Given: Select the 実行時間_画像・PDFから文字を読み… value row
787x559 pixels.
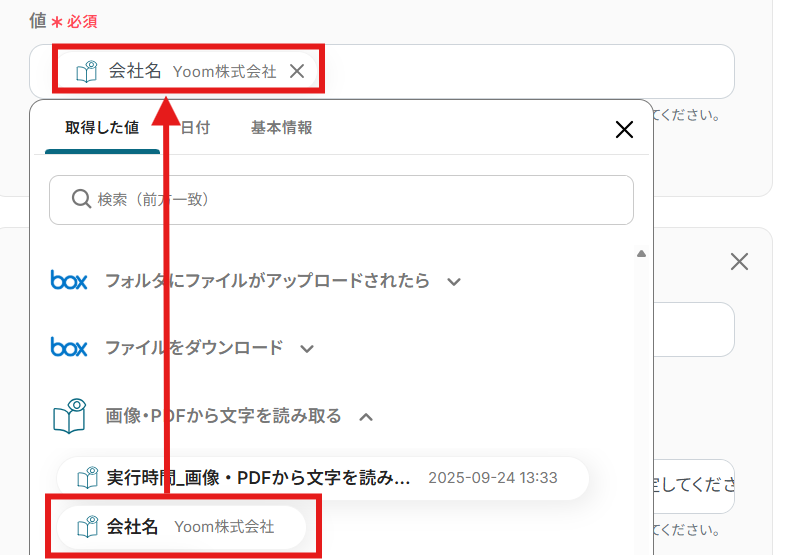Looking at the screenshot, I should point(323,478).
